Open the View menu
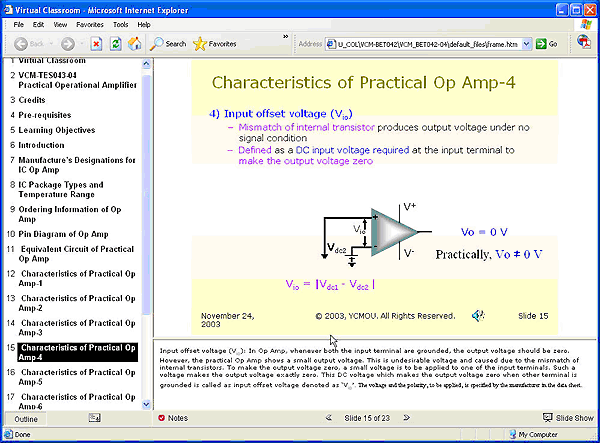Screen dimensions: 600x443 tap(60, 24)
